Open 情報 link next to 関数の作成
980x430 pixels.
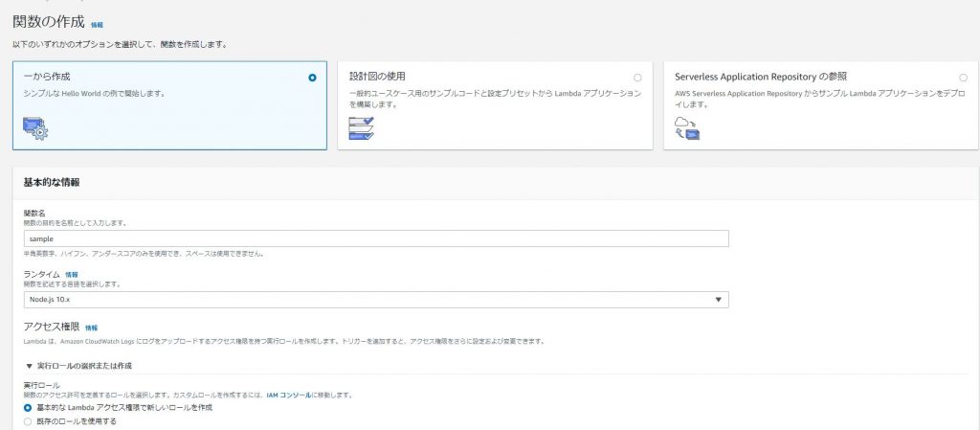97,25
